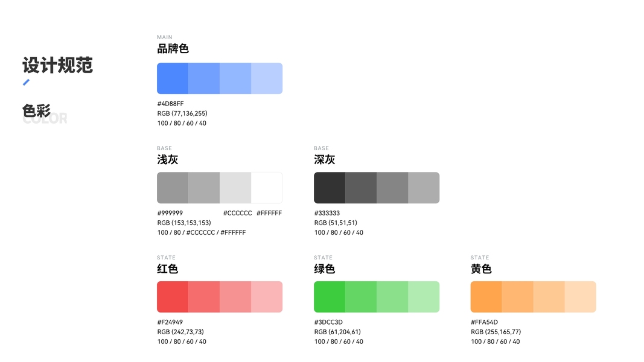
Task: Choose the lightest pink red swatch
Action: pyautogui.click(x=267, y=297)
